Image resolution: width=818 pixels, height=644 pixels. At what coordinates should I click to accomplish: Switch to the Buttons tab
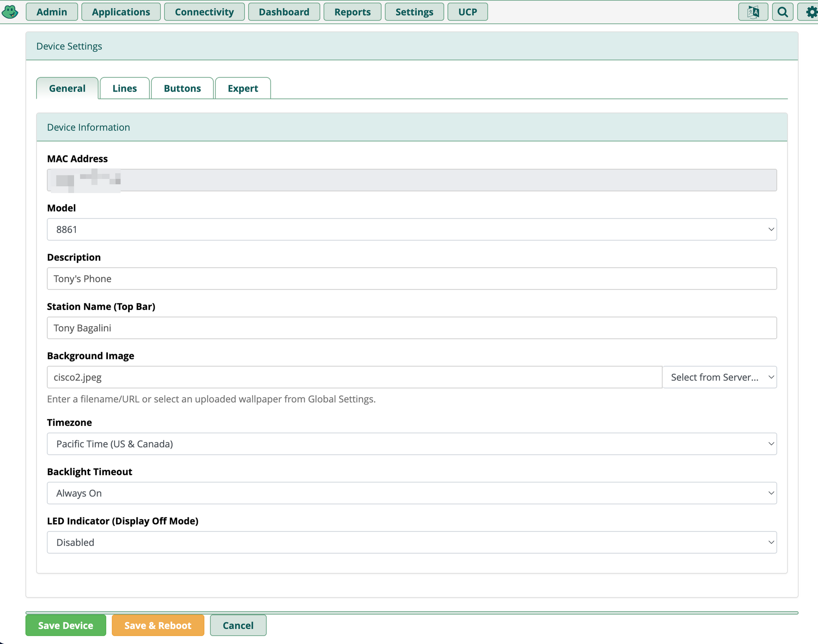[x=182, y=88]
